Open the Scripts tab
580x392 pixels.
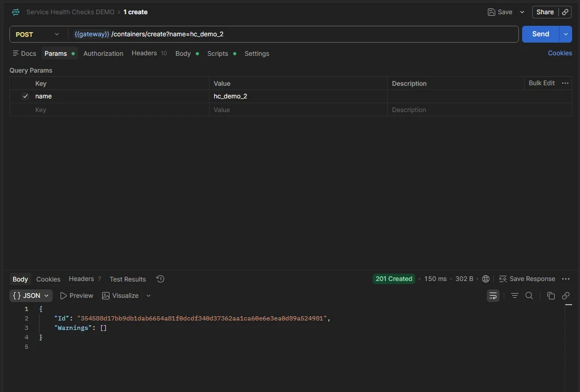[222, 54]
